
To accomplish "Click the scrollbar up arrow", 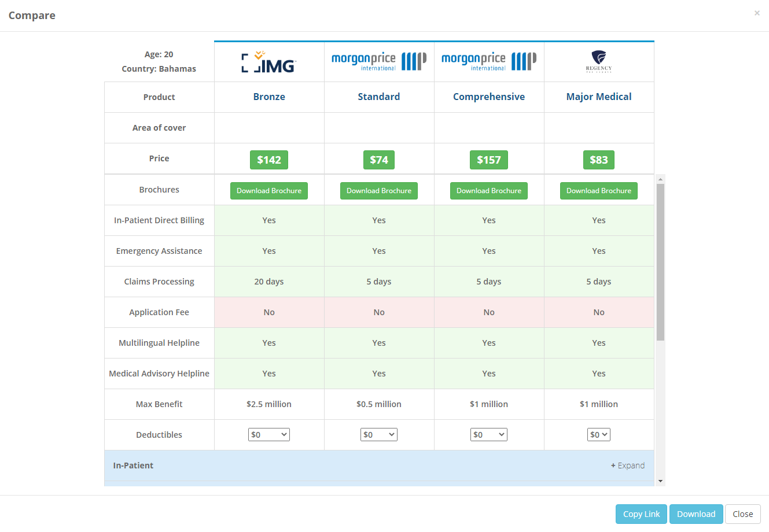I will 660,179.
